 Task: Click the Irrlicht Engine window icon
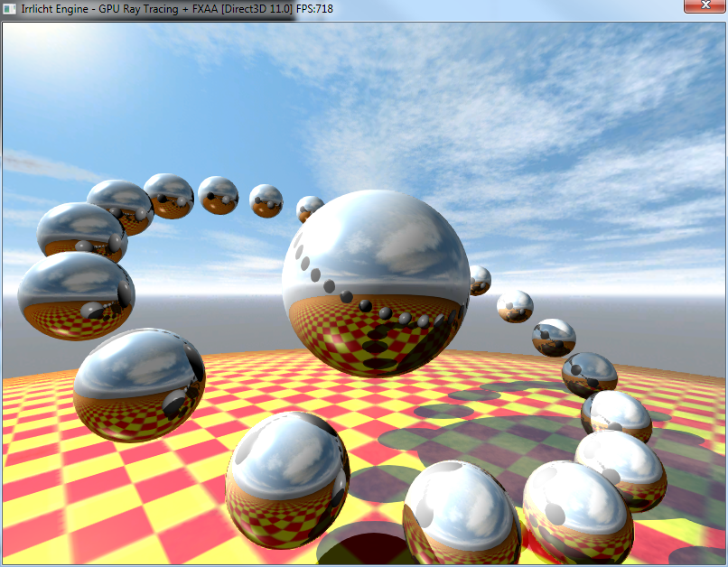click(9, 8)
